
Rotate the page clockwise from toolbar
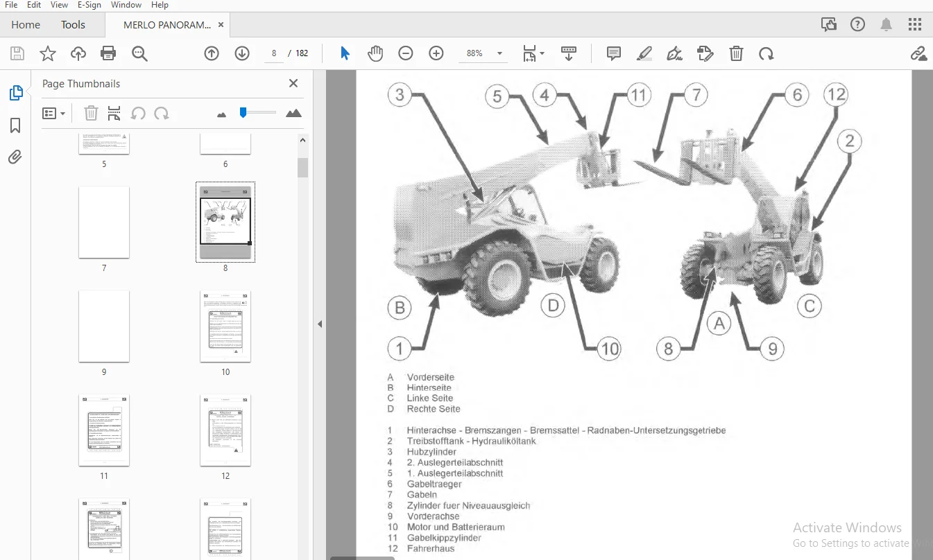coord(766,53)
